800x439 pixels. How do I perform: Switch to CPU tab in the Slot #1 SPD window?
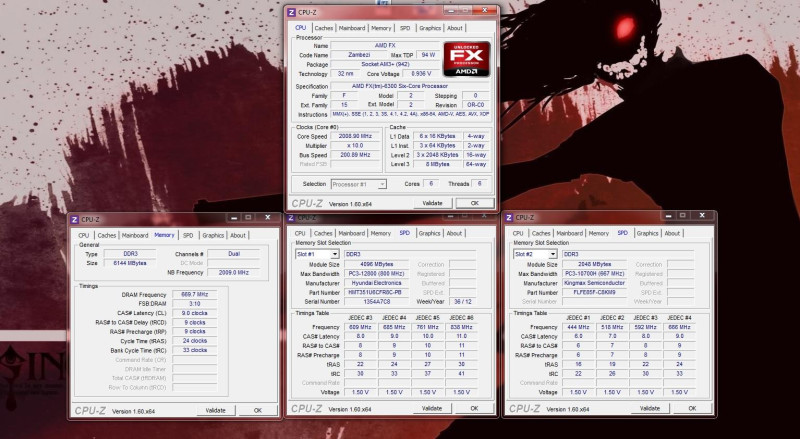pyautogui.click(x=300, y=233)
